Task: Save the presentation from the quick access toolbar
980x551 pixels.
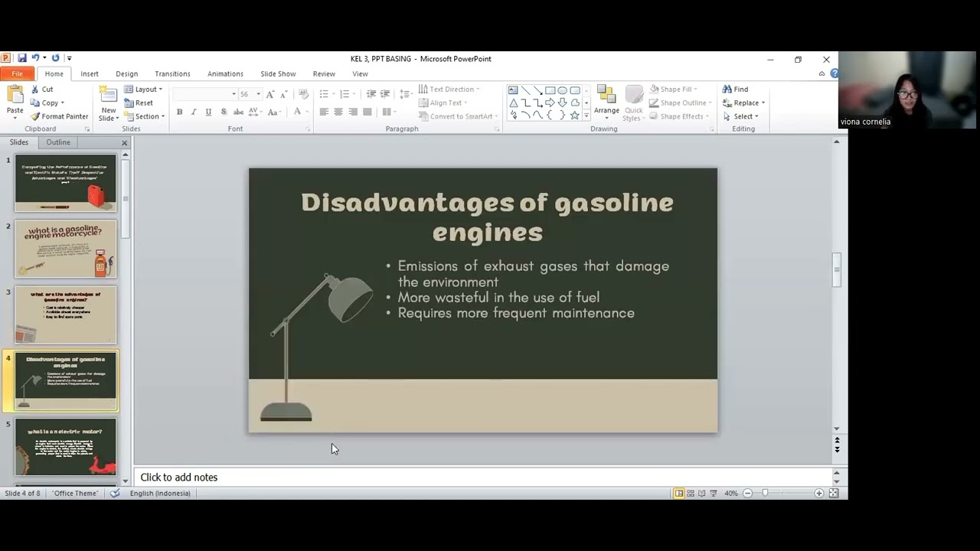Action: pos(22,58)
